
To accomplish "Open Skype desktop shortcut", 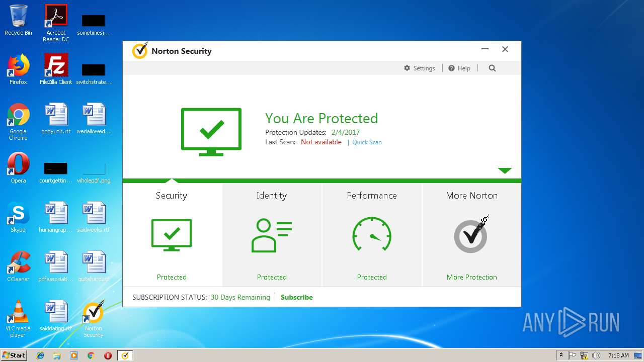I will [18, 217].
